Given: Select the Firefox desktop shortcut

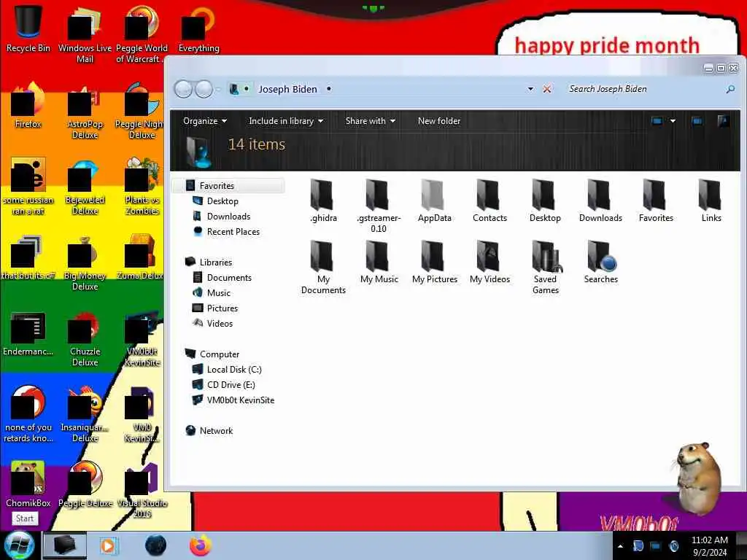Looking at the screenshot, I should coord(28,106).
